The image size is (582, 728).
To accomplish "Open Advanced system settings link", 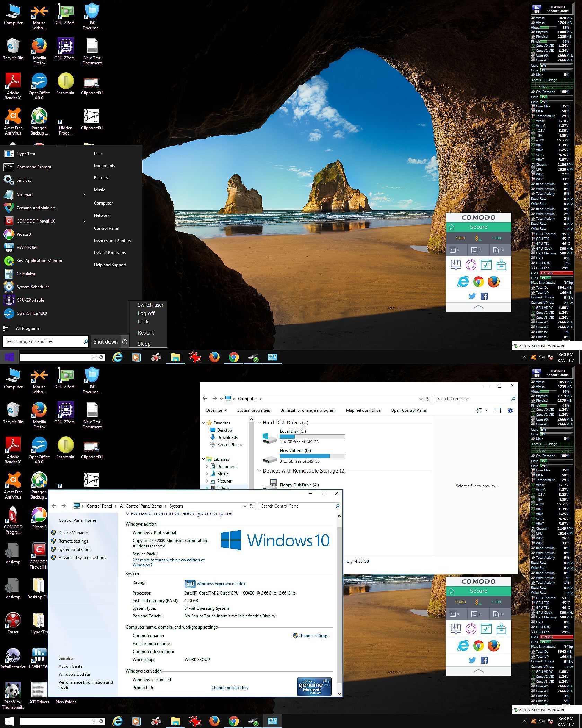I will click(x=82, y=558).
